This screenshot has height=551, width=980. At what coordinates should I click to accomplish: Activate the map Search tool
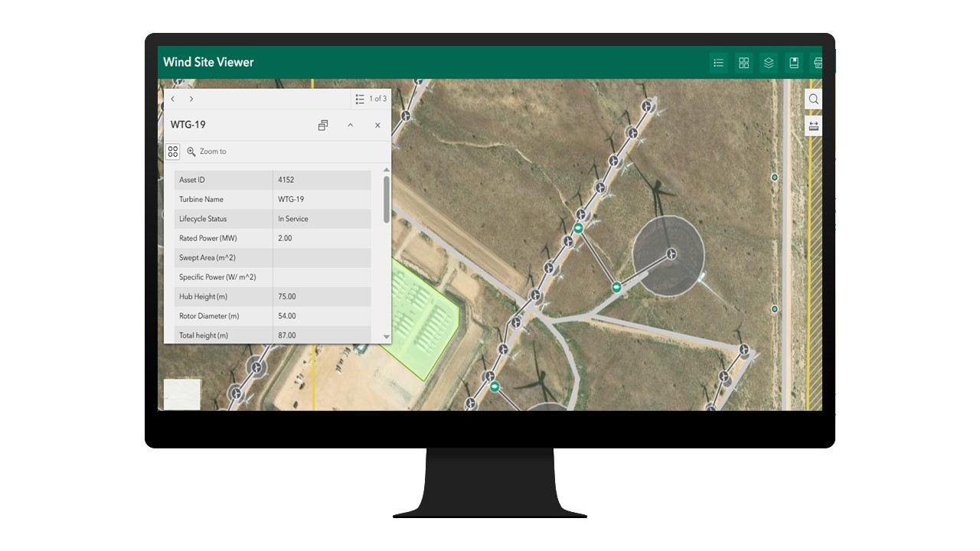pos(813,99)
